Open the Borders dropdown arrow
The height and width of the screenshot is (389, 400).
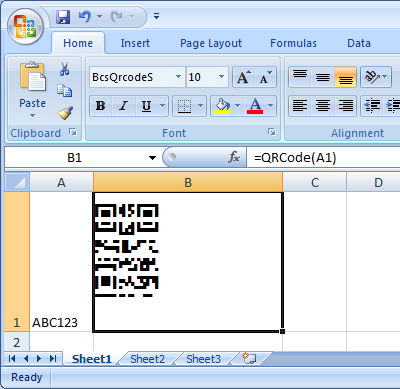(x=201, y=106)
